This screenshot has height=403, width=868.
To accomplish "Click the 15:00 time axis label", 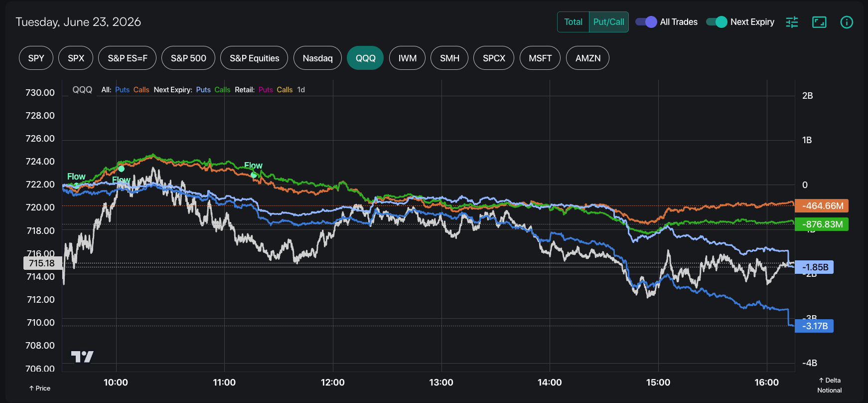I will coord(658,383).
